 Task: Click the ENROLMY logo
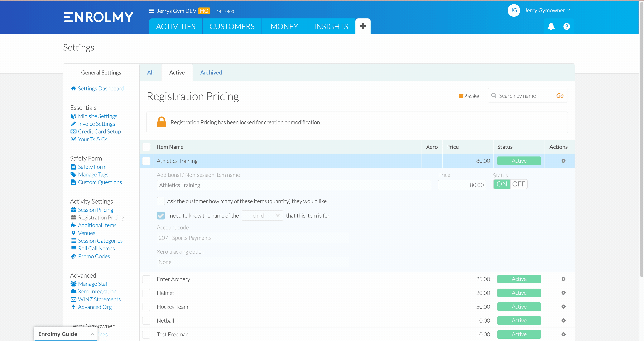98,17
